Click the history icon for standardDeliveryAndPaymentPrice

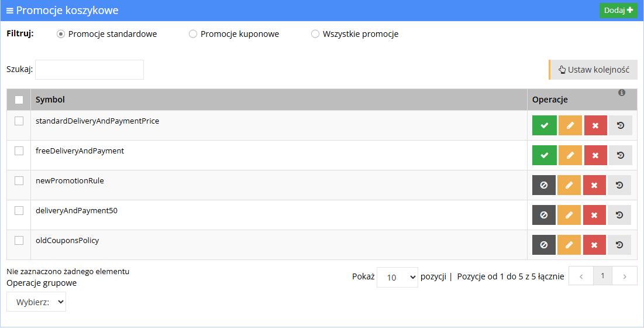[x=621, y=125]
